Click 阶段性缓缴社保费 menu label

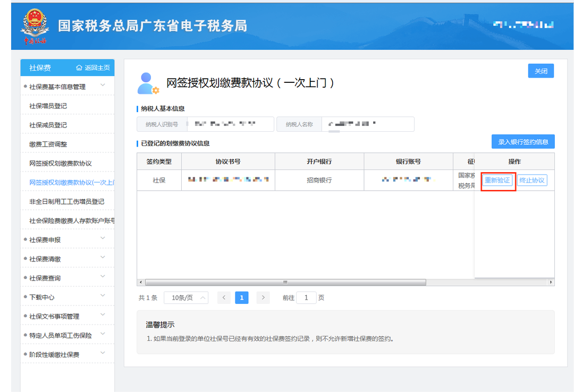(54, 354)
